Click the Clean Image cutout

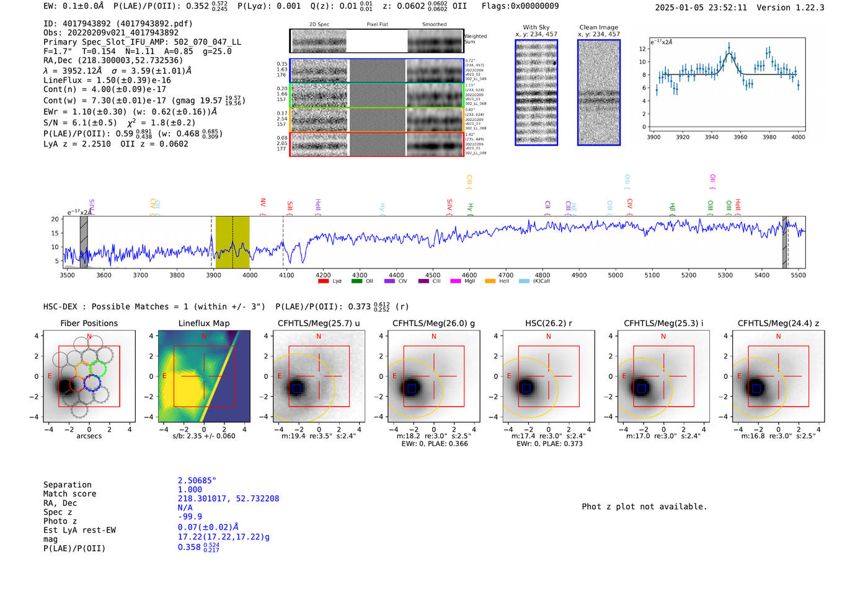[599, 92]
